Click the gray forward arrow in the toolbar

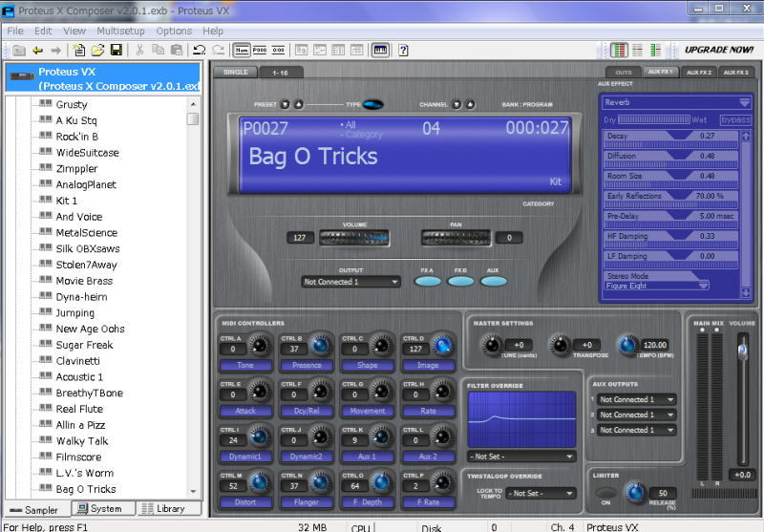click(56, 51)
